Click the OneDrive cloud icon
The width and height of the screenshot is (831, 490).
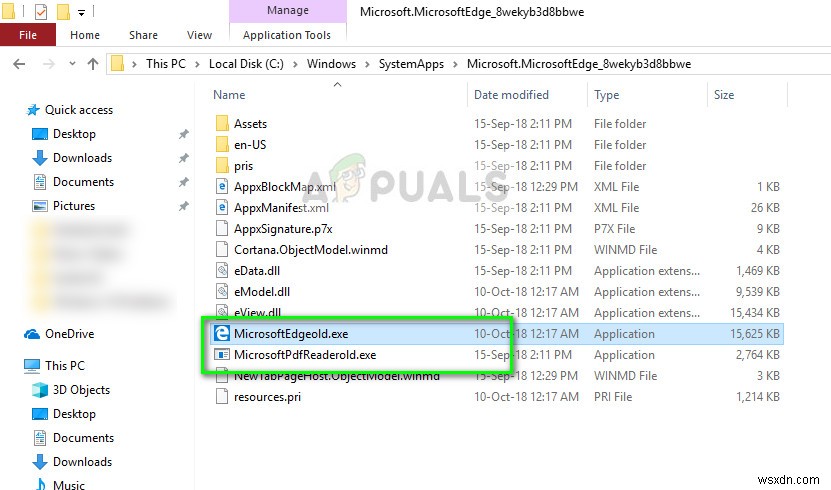(32, 334)
